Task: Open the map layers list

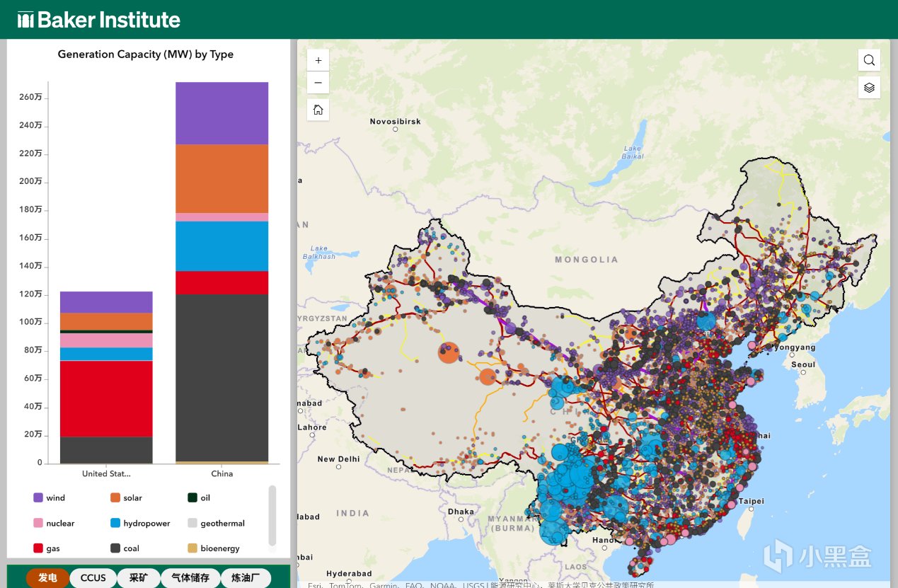Action: pos(869,88)
